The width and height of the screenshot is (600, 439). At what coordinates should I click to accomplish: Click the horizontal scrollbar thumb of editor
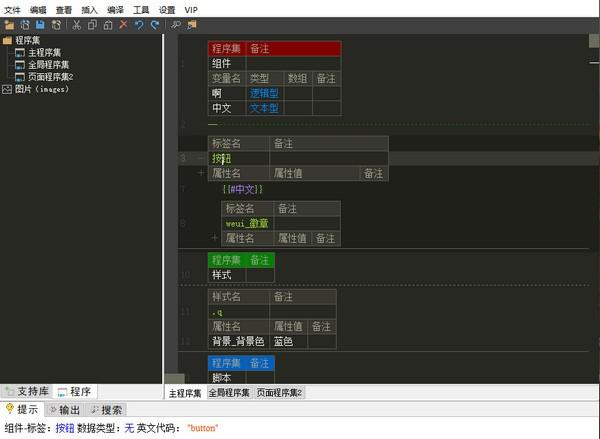175,379
